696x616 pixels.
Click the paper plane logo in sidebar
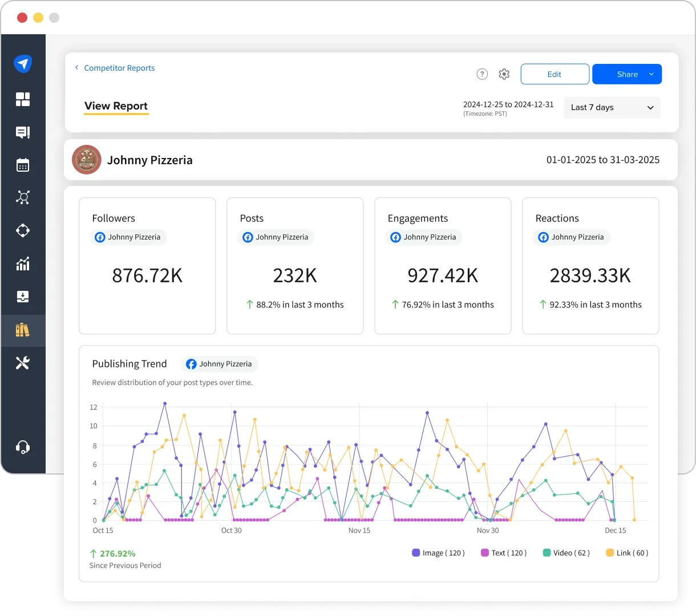click(23, 63)
